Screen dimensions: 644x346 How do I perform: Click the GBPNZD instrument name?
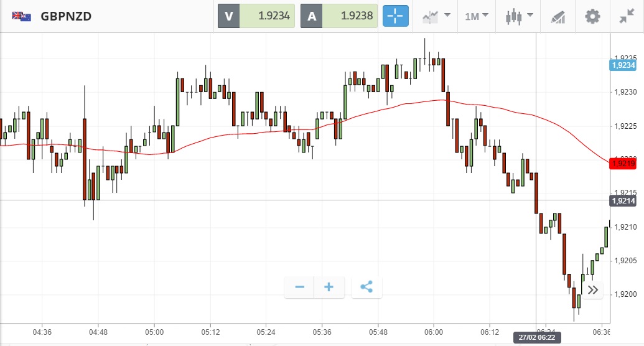pos(66,16)
